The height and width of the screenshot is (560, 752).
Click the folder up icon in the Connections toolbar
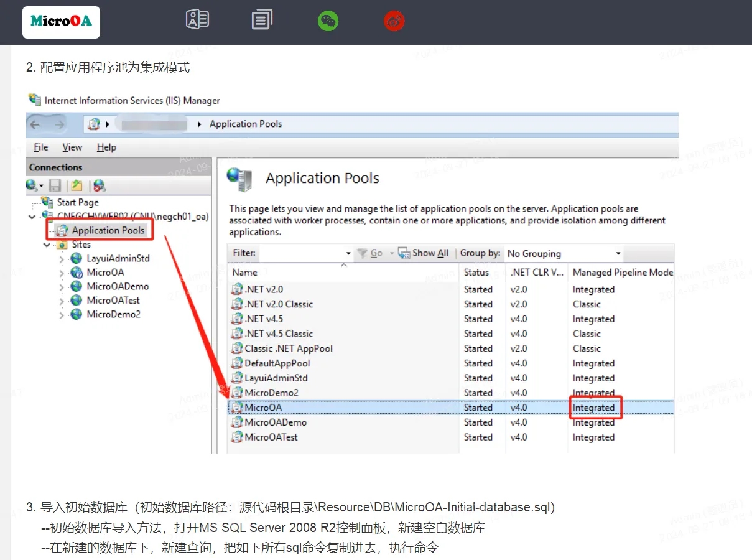tap(77, 185)
